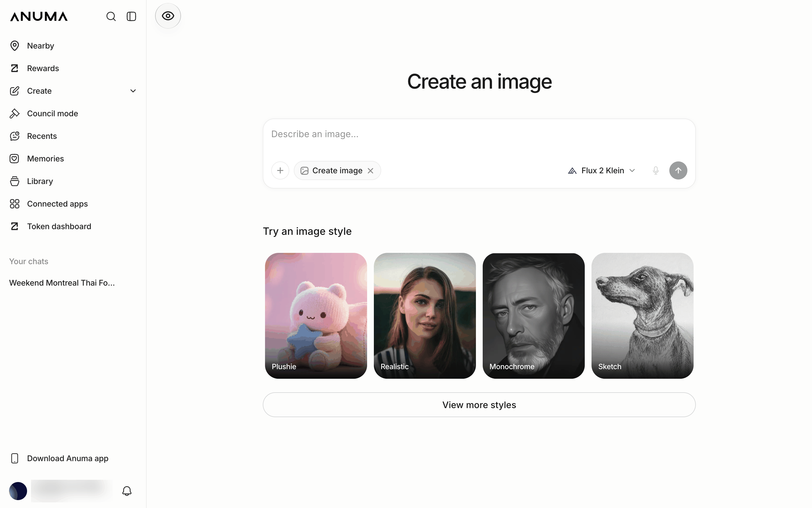Image resolution: width=812 pixels, height=508 pixels.
Task: Open the Library sidebar item
Action: 73,181
